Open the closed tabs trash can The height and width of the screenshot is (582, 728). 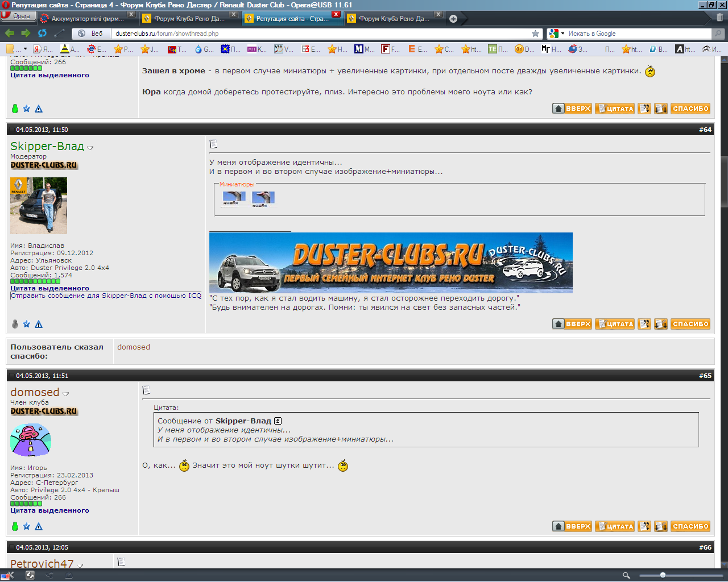(719, 18)
